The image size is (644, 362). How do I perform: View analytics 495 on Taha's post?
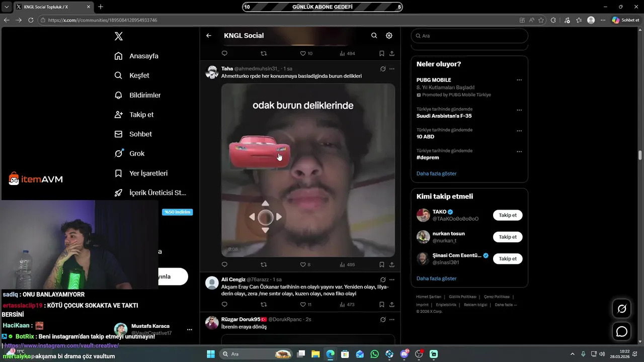347,264
